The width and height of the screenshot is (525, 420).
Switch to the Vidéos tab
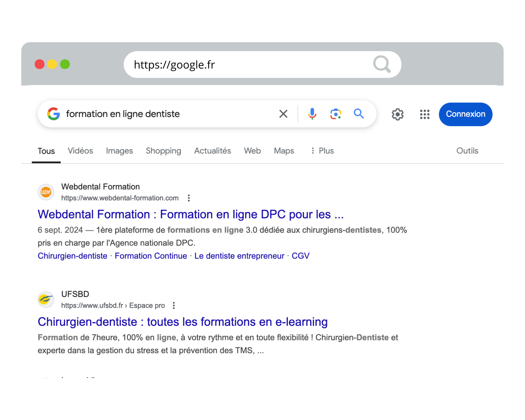point(80,151)
